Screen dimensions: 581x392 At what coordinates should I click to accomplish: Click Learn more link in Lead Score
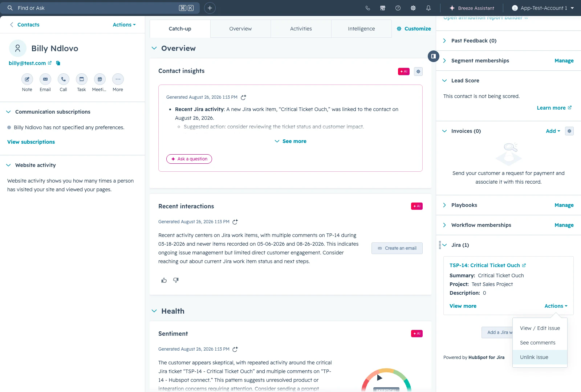tap(554, 108)
